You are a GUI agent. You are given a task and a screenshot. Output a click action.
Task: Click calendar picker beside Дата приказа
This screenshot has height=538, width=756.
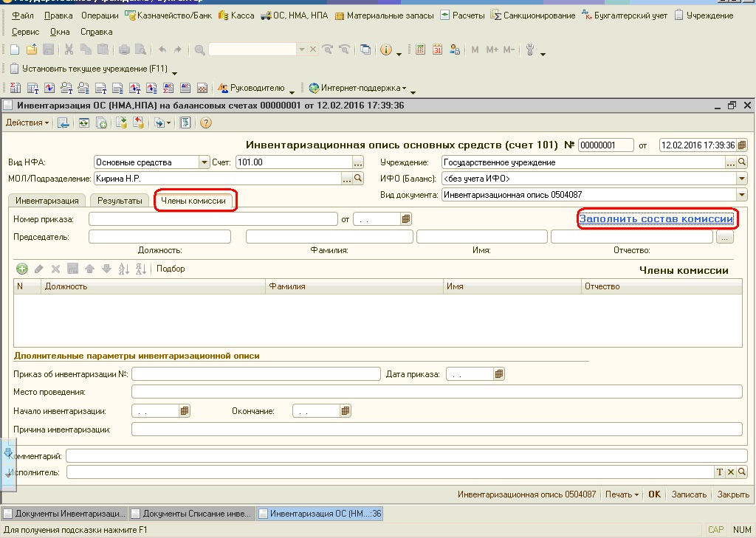click(x=500, y=374)
